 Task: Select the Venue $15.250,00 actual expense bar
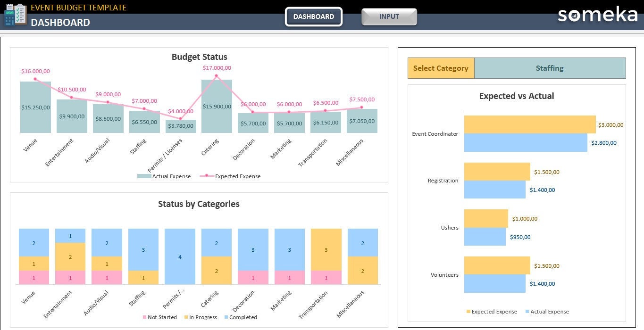tap(35, 107)
